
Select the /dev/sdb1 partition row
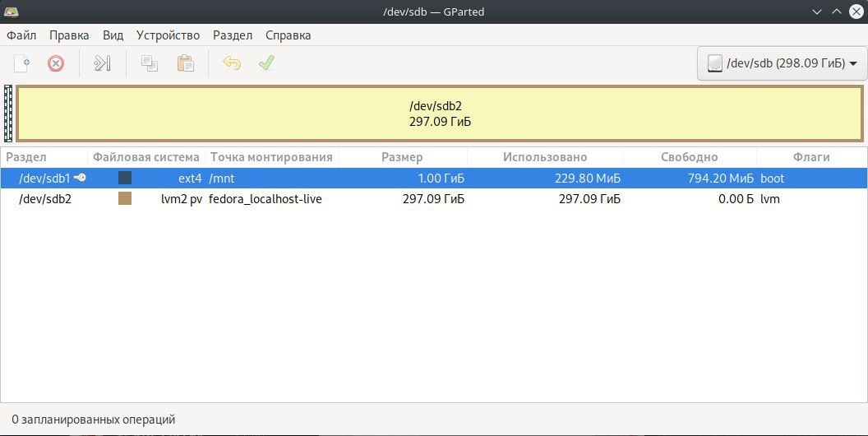tap(434, 178)
